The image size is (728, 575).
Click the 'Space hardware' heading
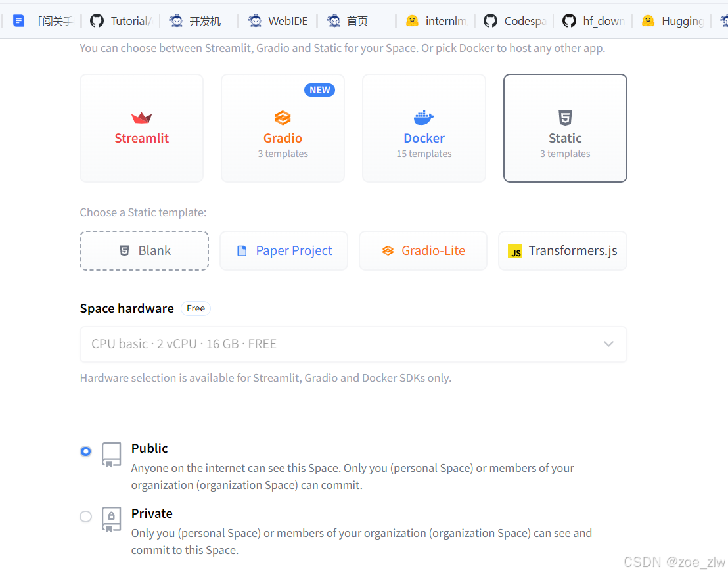[x=127, y=308]
